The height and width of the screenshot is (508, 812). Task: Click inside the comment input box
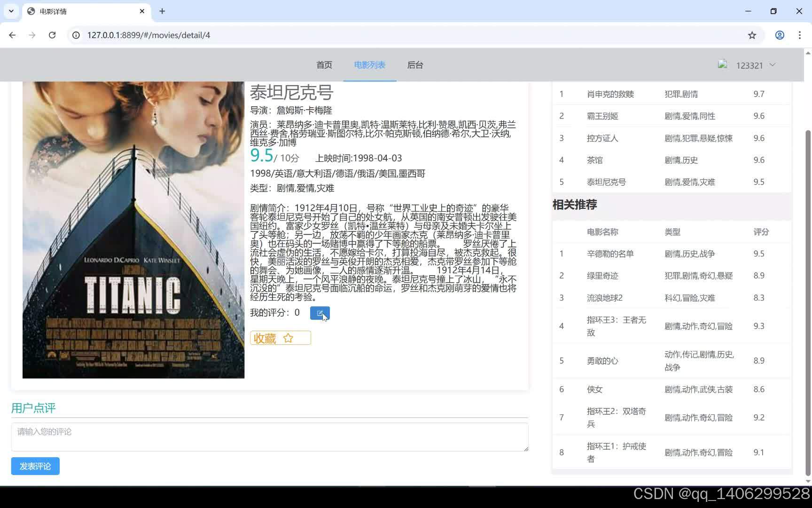(x=270, y=437)
